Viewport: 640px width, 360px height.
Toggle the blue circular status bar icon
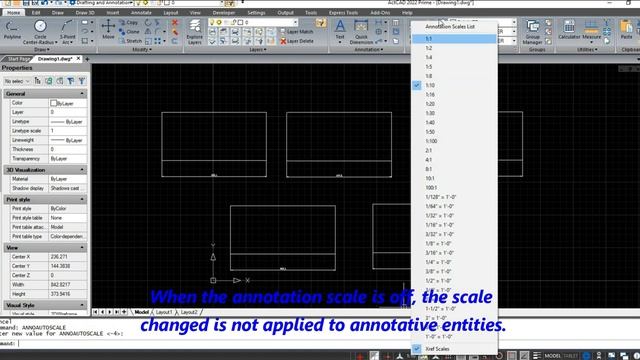point(587,356)
